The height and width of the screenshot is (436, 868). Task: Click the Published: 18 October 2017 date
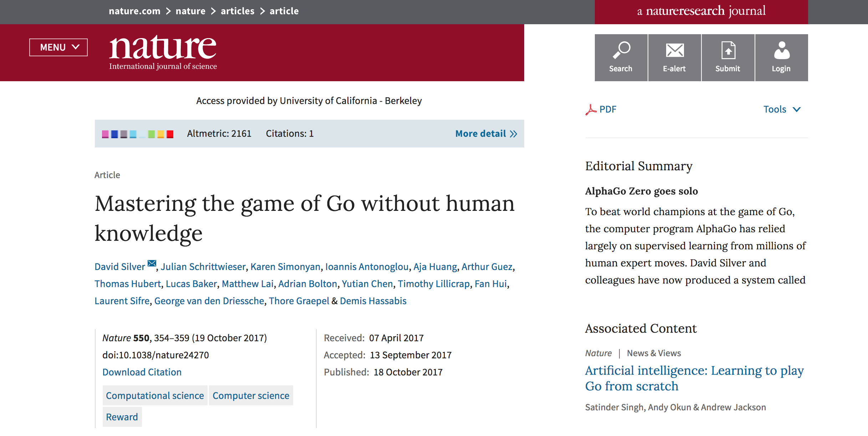point(383,372)
